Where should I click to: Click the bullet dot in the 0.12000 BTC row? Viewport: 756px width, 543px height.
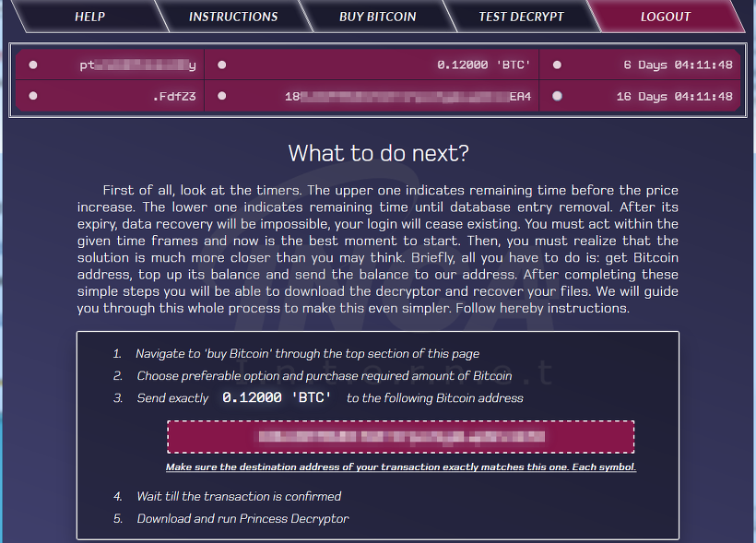coord(222,65)
